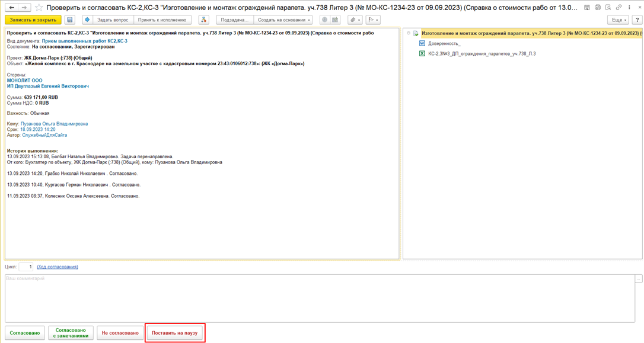Open the paperclip attachments dropdown
Viewport: 644px width, 343px height.
coord(355,20)
